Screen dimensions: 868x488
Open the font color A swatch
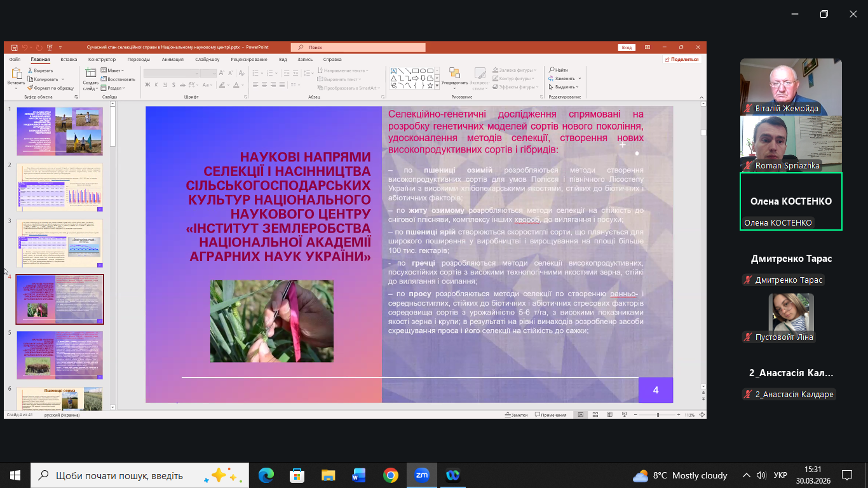238,85
